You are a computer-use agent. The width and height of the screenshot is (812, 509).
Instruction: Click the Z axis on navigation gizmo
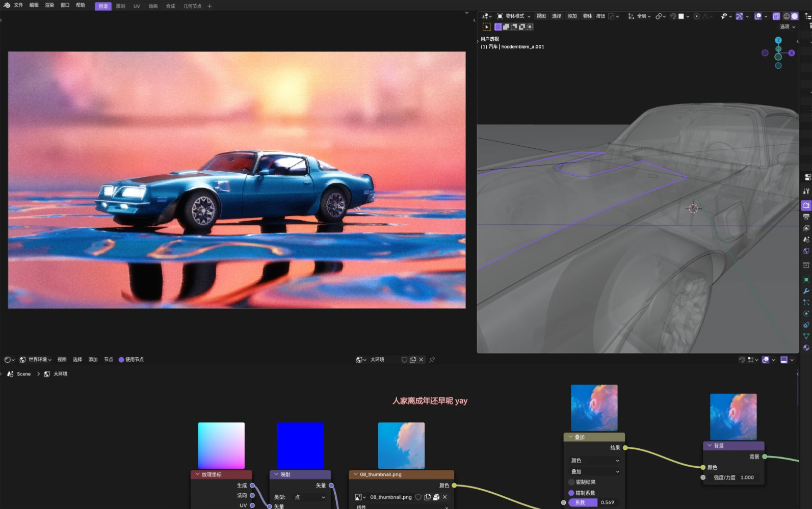pos(778,40)
